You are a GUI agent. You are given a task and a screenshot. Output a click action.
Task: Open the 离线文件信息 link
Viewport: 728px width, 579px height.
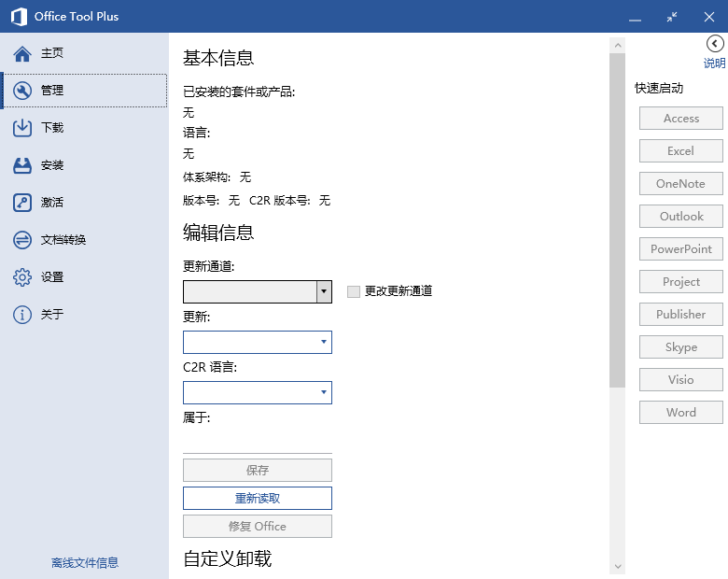(85, 563)
